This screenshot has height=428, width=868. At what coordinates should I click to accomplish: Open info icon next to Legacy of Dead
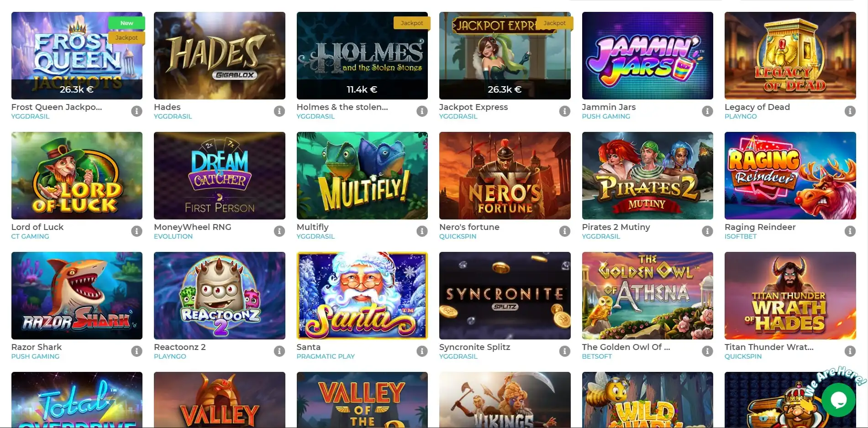[x=850, y=111]
